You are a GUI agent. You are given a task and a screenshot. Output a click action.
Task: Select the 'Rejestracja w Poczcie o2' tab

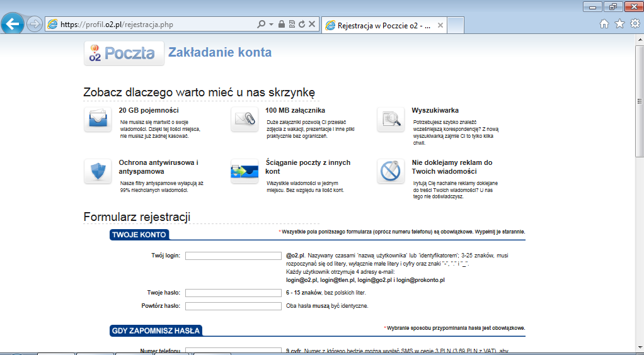tap(384, 25)
